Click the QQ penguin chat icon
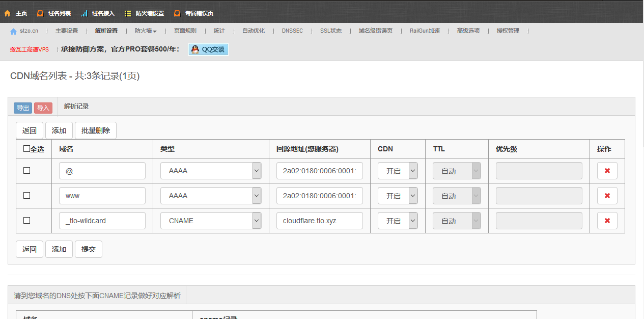Screen dimensions: 644x319 pos(195,49)
